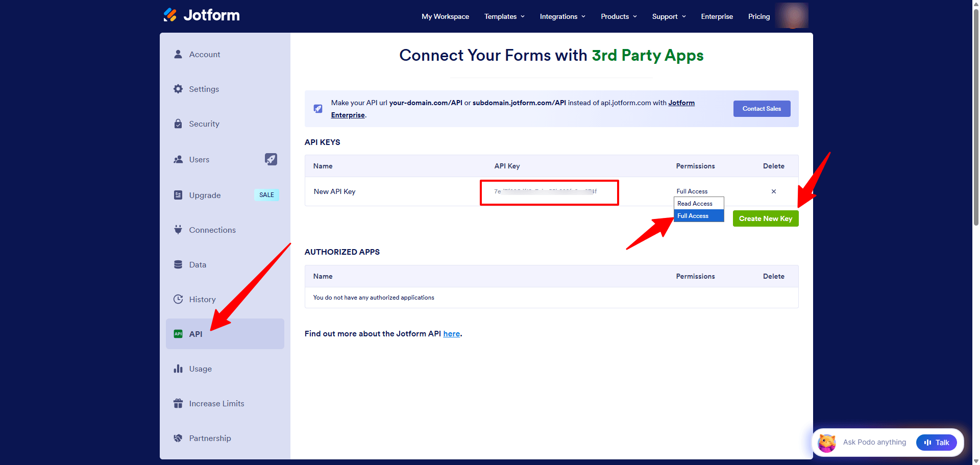Viewport: 980px width, 465px height.
Task: Follow the Jotform Enterprise link
Action: point(681,103)
